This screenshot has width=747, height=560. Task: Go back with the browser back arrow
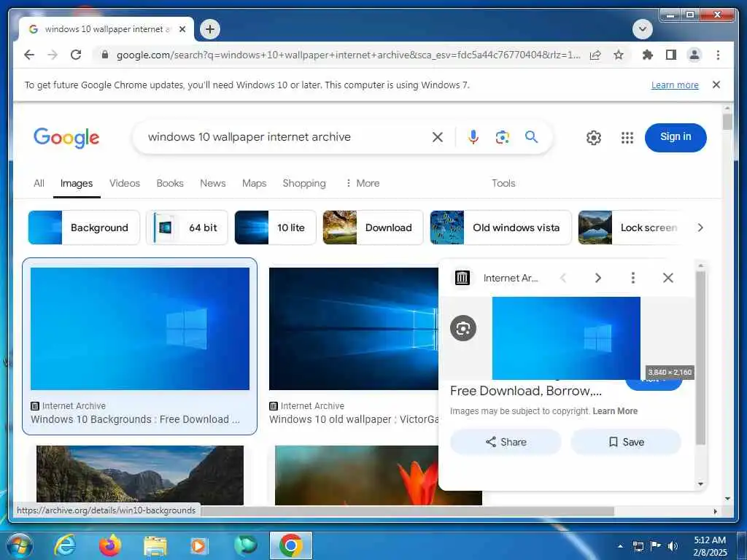[29, 55]
